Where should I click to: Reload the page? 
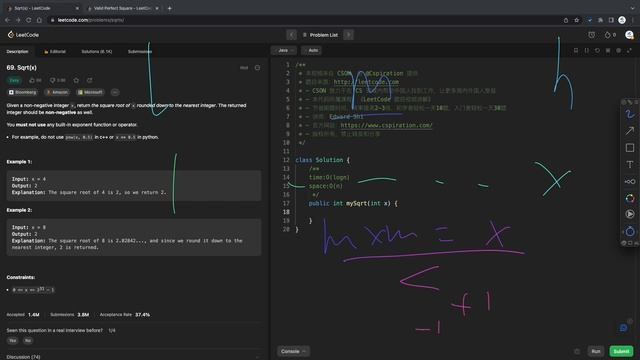coord(29,20)
